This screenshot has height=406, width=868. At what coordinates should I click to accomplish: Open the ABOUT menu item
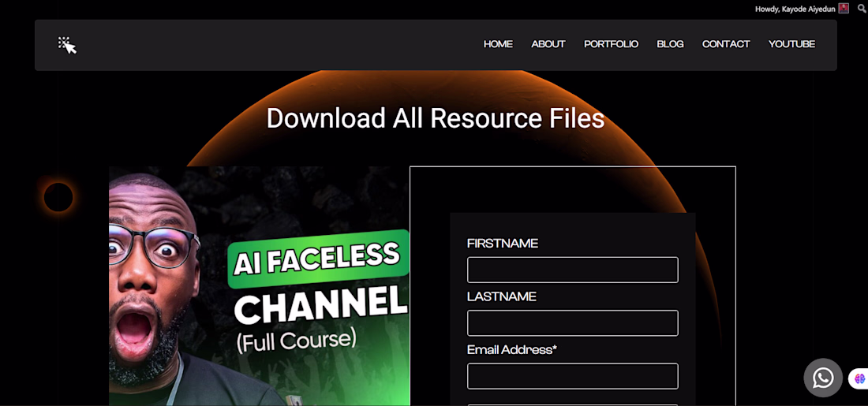click(548, 44)
